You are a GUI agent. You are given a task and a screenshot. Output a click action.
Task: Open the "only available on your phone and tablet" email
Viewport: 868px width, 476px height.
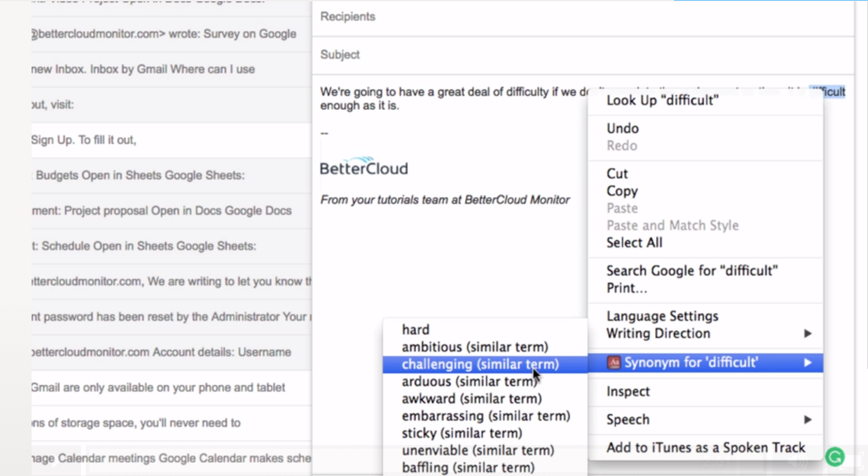[171, 388]
